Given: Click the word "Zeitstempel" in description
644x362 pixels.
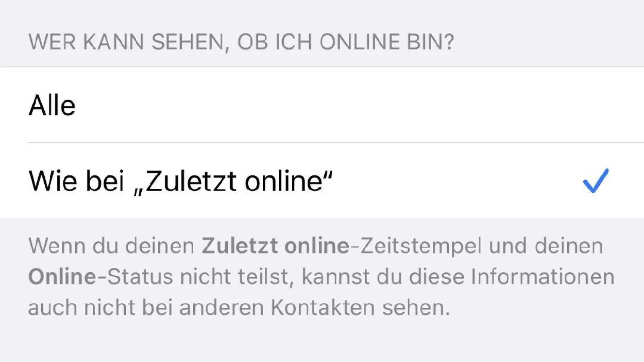Looking at the screenshot, I should pyautogui.click(x=421, y=246).
